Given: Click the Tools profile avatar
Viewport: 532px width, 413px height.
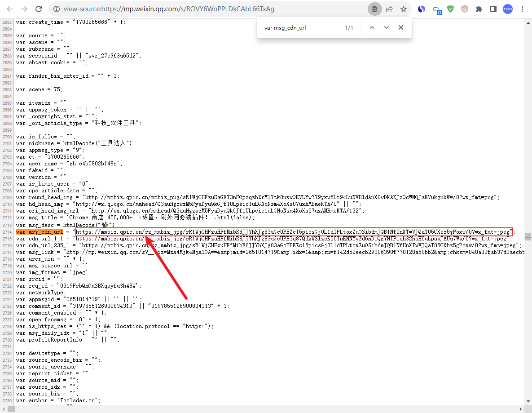Looking at the screenshot, I should [507, 9].
